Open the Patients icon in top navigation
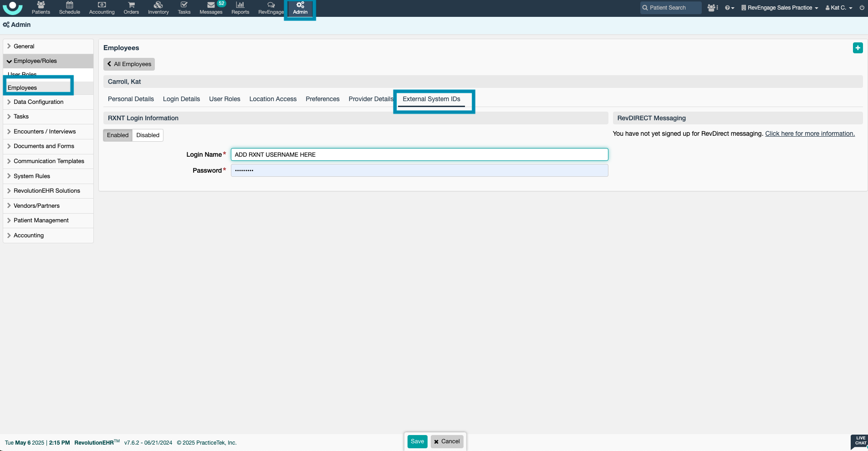868x451 pixels. pos(41,8)
